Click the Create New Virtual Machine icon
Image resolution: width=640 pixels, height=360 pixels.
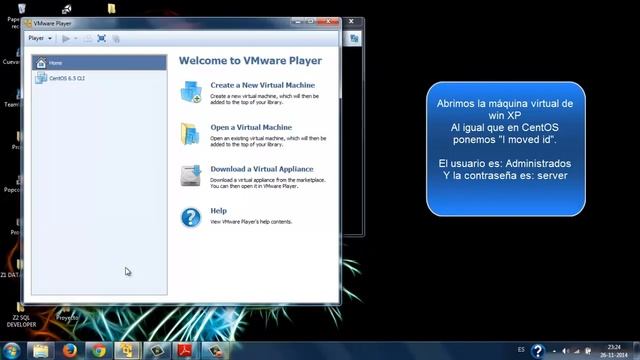tap(191, 92)
